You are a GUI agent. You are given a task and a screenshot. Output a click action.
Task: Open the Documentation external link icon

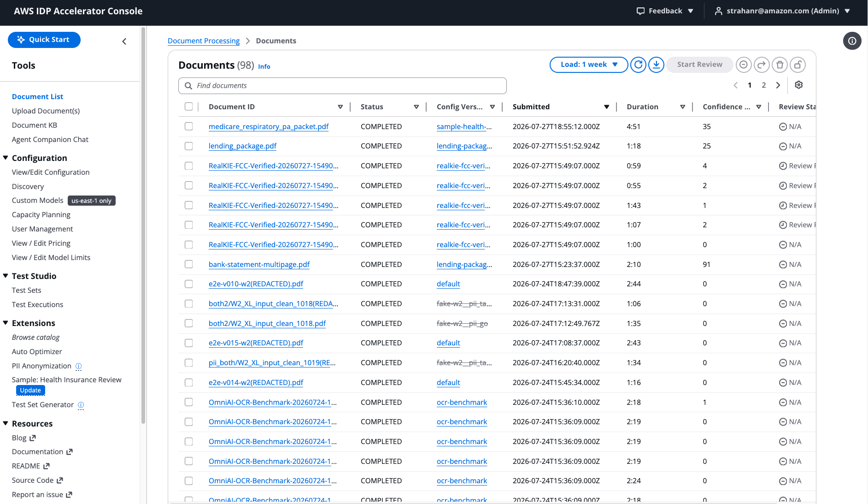coord(70,452)
